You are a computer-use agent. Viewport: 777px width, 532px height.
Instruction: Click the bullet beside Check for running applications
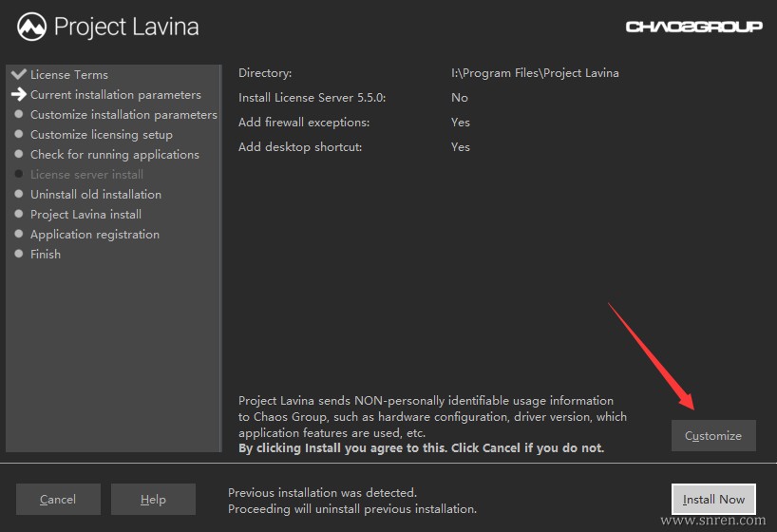[19, 154]
